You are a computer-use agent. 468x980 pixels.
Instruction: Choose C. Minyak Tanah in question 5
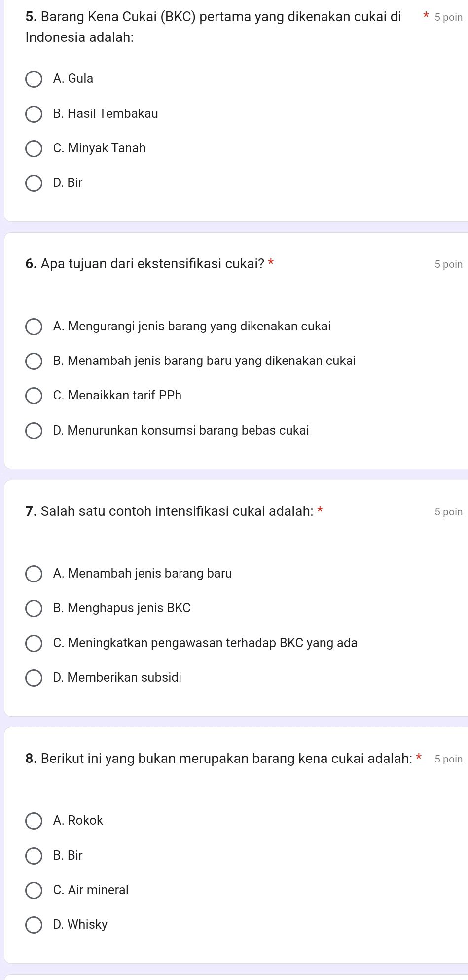point(34,148)
